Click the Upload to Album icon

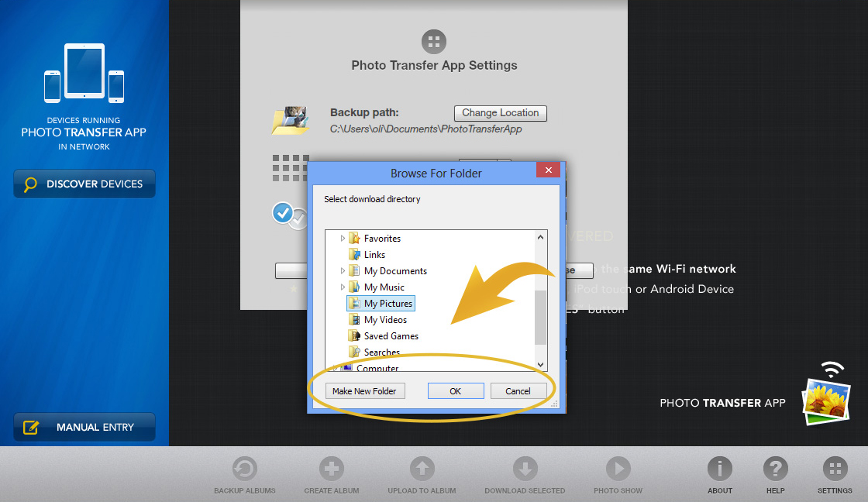coord(422,469)
